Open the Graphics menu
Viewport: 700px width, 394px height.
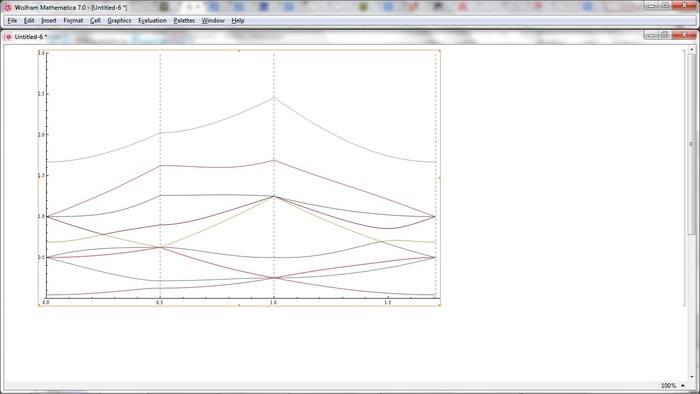pos(119,21)
